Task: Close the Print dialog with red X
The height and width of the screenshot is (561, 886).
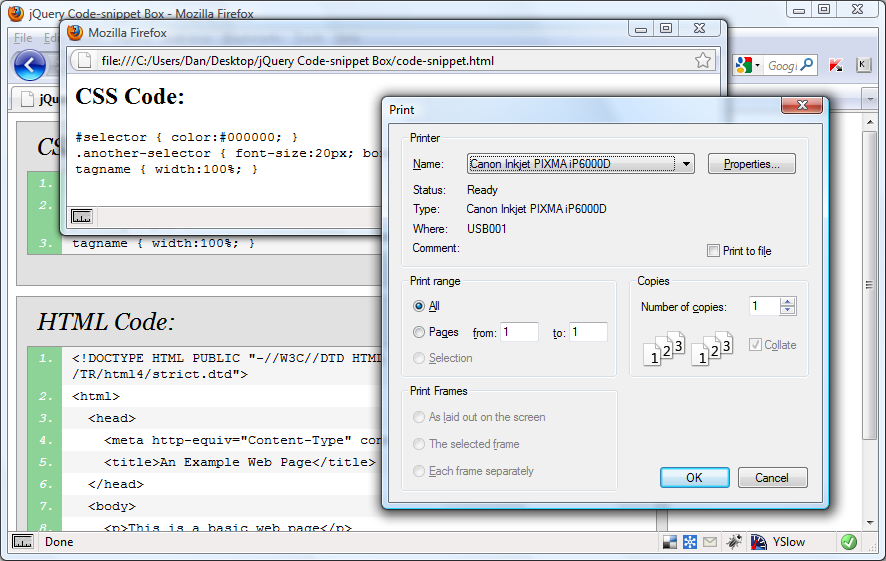Action: [x=802, y=105]
